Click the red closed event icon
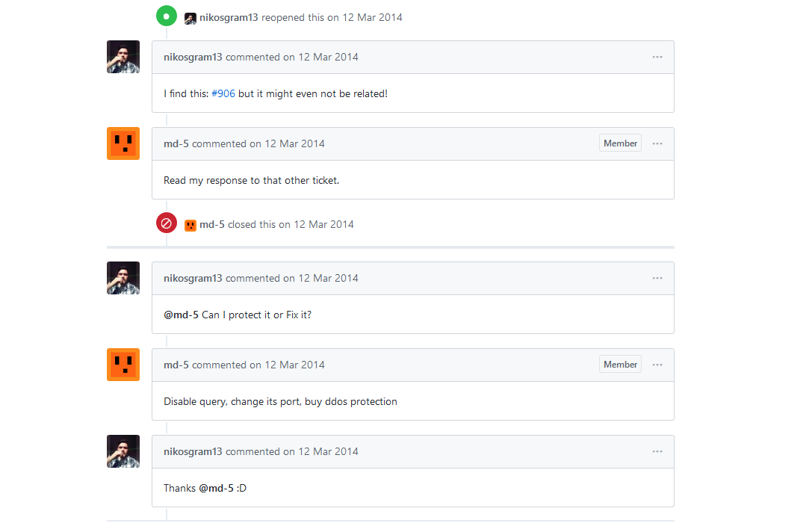The width and height of the screenshot is (812, 529). (x=167, y=223)
